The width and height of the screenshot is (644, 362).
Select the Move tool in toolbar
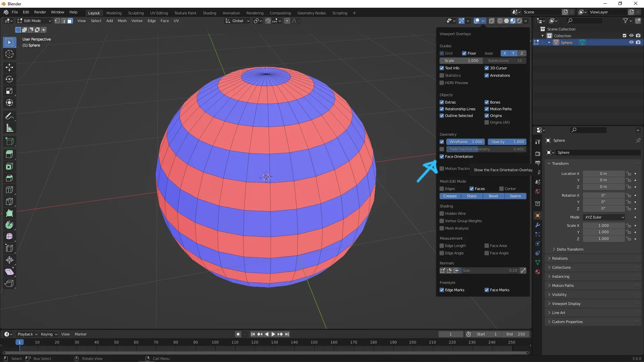9,67
